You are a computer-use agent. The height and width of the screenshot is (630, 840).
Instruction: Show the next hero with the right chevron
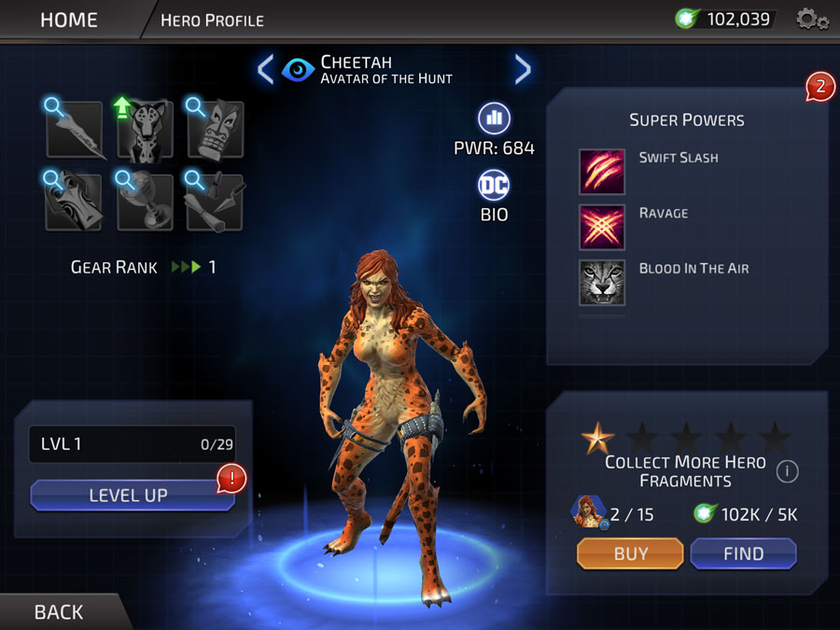pos(523,70)
